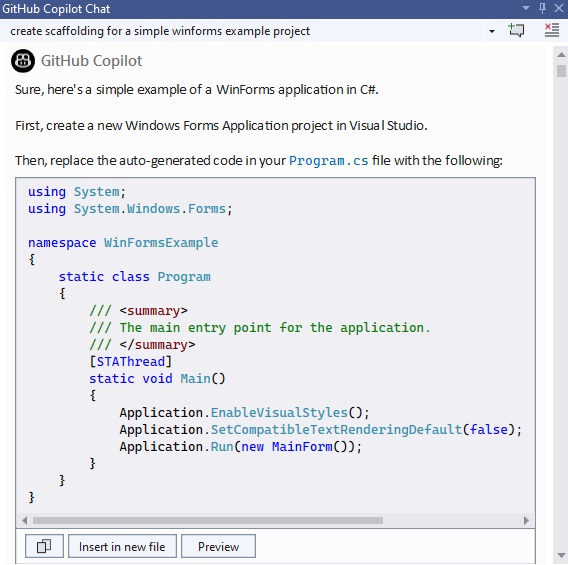Click "Application.EnableVisualStyles();" code line
Image resolution: width=568 pixels, height=565 pixels.
pos(245,413)
